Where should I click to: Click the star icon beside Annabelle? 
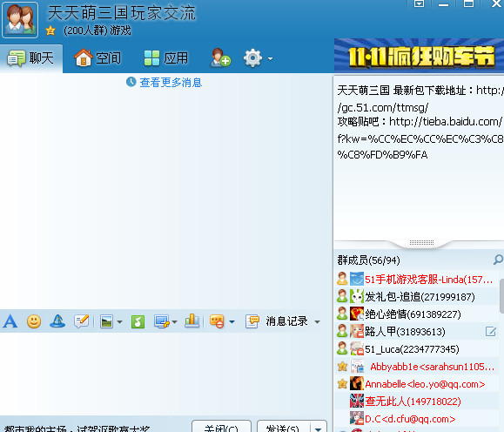pyautogui.click(x=342, y=384)
